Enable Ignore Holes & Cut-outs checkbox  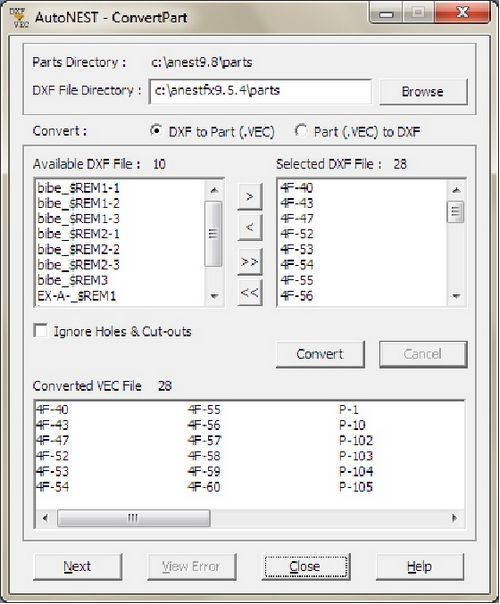click(x=41, y=331)
